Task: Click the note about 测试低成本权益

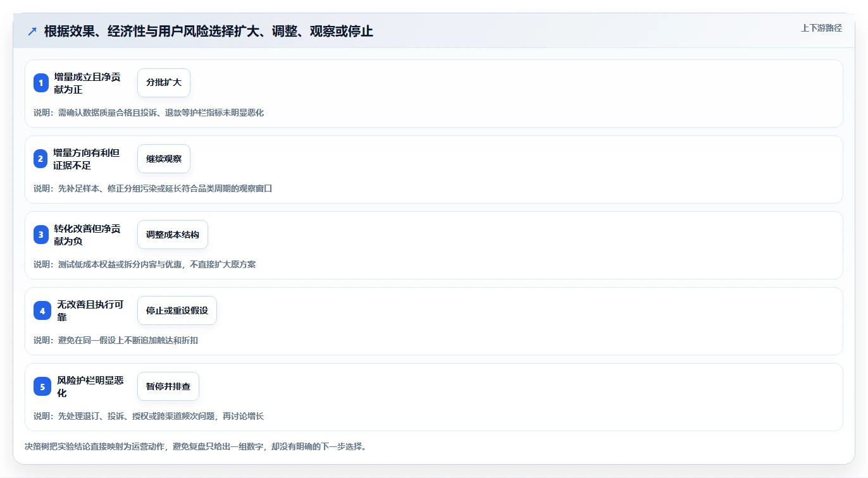Action: point(145,264)
